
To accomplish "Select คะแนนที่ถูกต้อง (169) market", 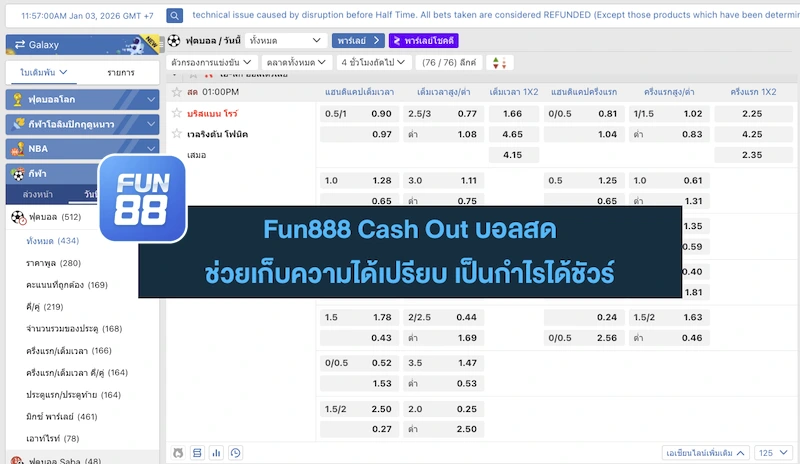I will point(67,285).
